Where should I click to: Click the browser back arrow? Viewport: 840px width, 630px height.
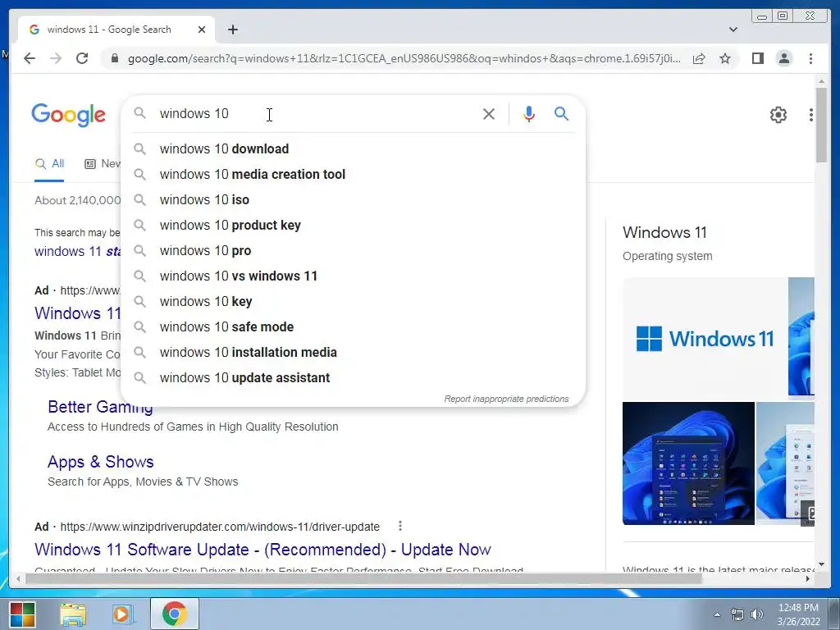tap(30, 58)
